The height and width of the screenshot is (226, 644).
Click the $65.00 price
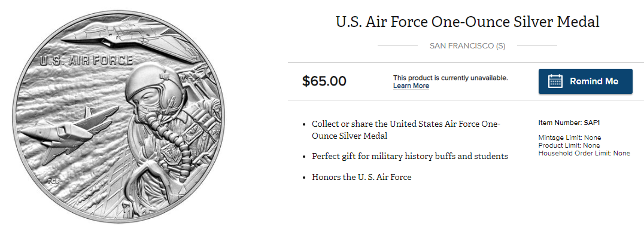tap(324, 81)
